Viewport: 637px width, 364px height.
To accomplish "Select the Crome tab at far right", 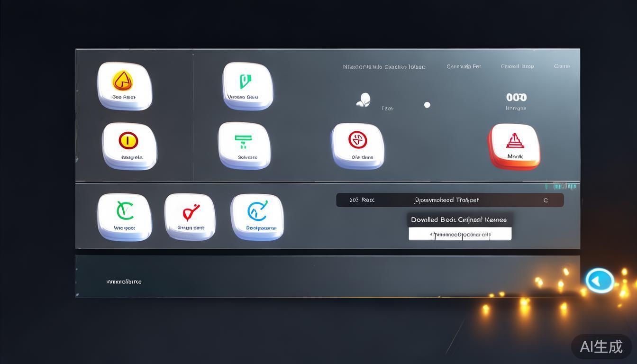I will tap(562, 66).
